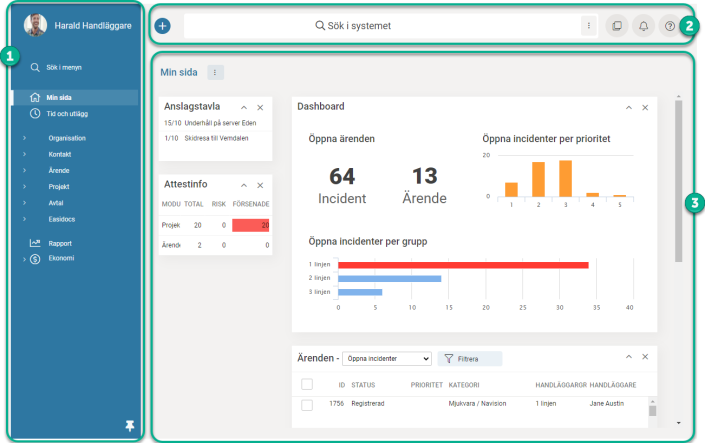Pin the sidebar with pushpin icon
This screenshot has width=705, height=443.
129,426
